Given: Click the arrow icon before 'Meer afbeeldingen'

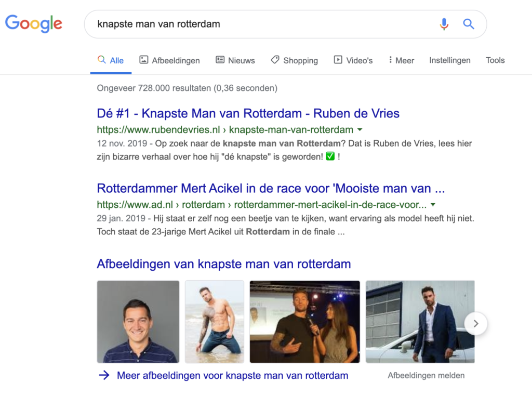Looking at the screenshot, I should click(x=104, y=375).
